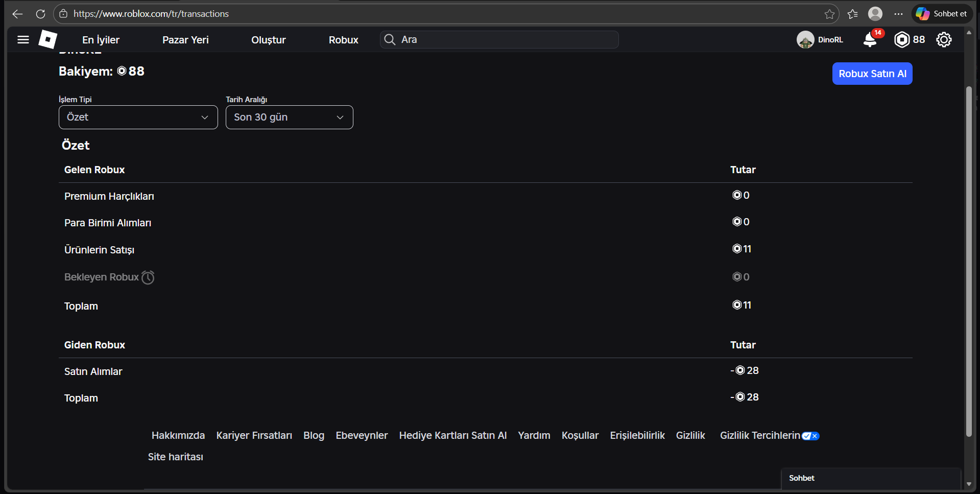Open the Sohbet chat panel
Viewport: 980px width, 494px height.
[871, 478]
